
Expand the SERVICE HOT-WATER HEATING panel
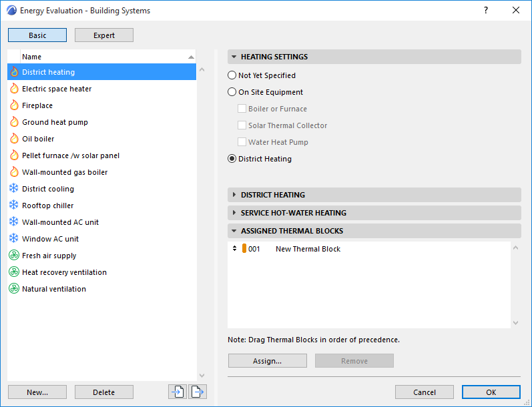[x=374, y=213]
